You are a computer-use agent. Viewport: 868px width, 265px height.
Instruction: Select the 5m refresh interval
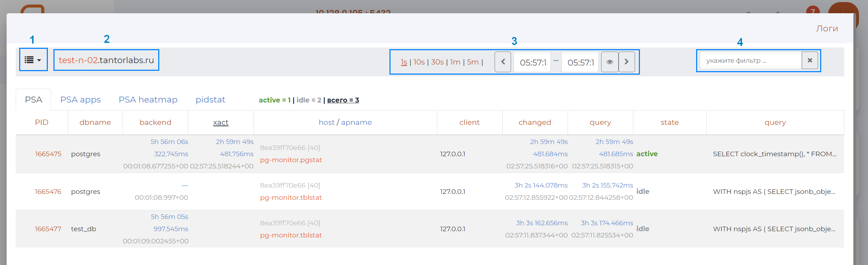473,62
